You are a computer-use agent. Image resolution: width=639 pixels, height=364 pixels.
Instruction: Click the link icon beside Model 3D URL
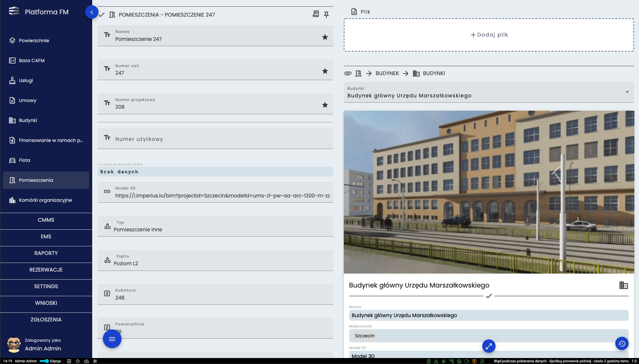click(107, 191)
